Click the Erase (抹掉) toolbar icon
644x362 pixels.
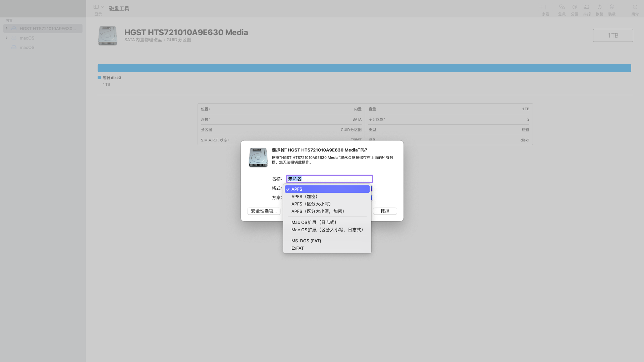pos(587,7)
